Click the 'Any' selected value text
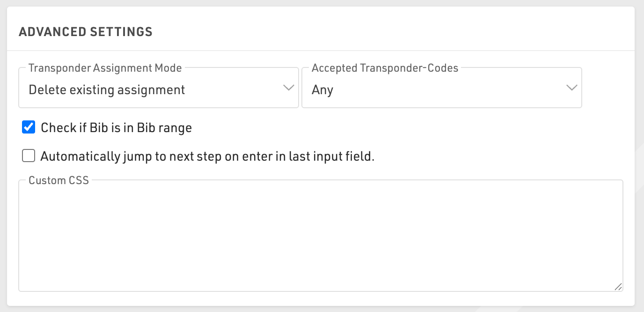Image resolution: width=644 pixels, height=312 pixels. pos(322,89)
